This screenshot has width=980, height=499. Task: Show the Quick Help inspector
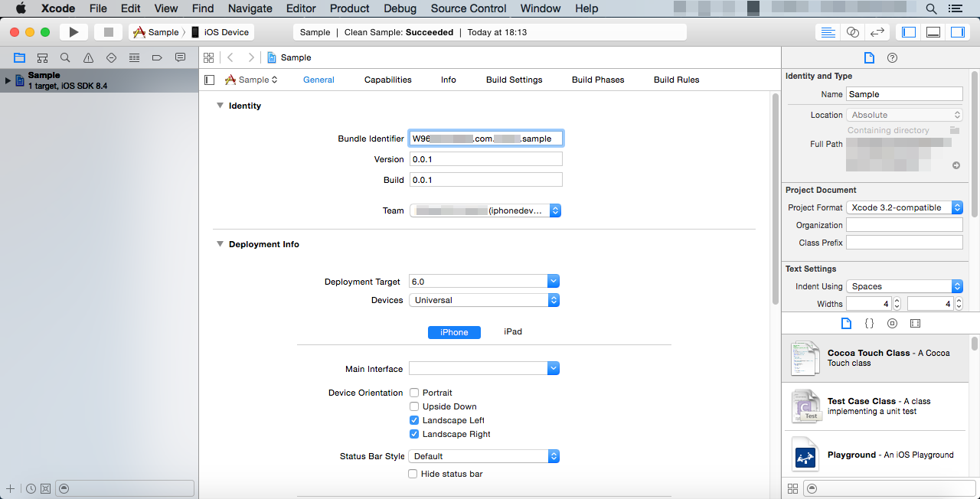[892, 58]
